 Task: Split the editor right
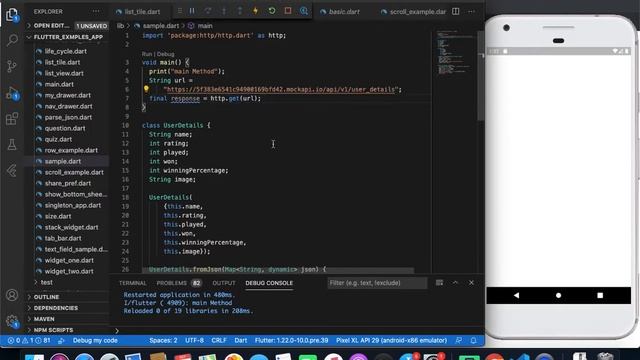(x=456, y=11)
